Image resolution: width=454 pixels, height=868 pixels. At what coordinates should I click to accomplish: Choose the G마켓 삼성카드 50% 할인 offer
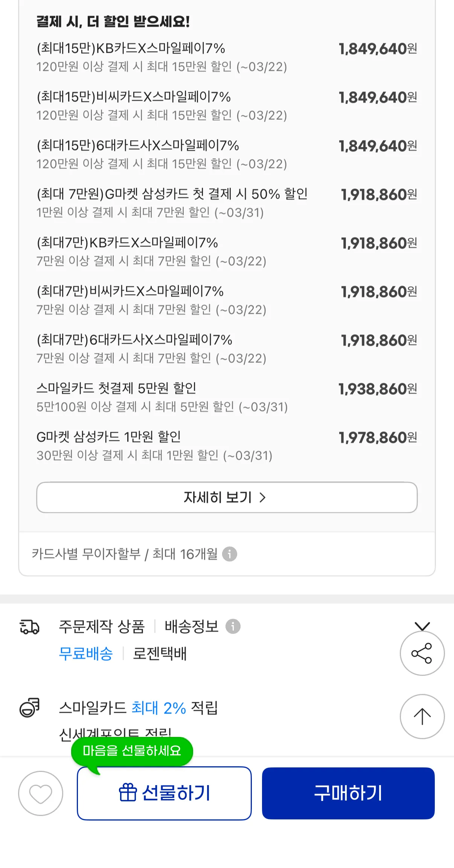point(227,203)
